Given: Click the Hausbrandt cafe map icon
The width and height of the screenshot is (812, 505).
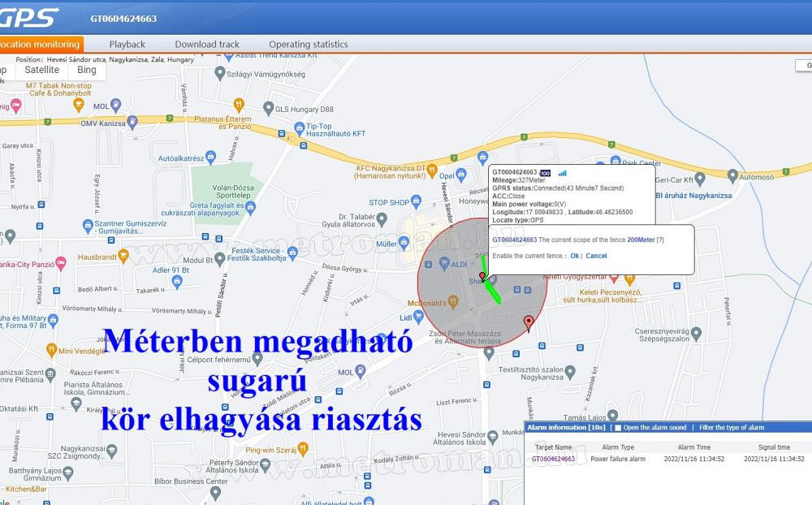Looking at the screenshot, I should (x=123, y=257).
